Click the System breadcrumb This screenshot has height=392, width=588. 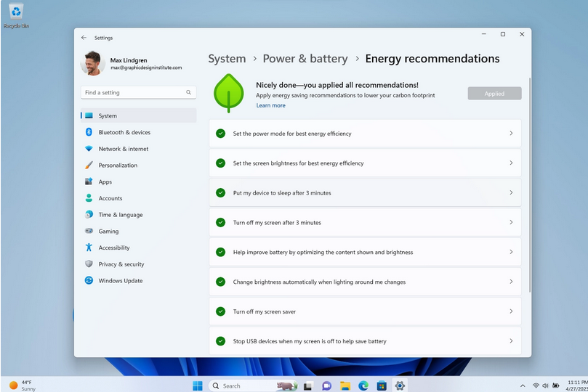pos(227,59)
